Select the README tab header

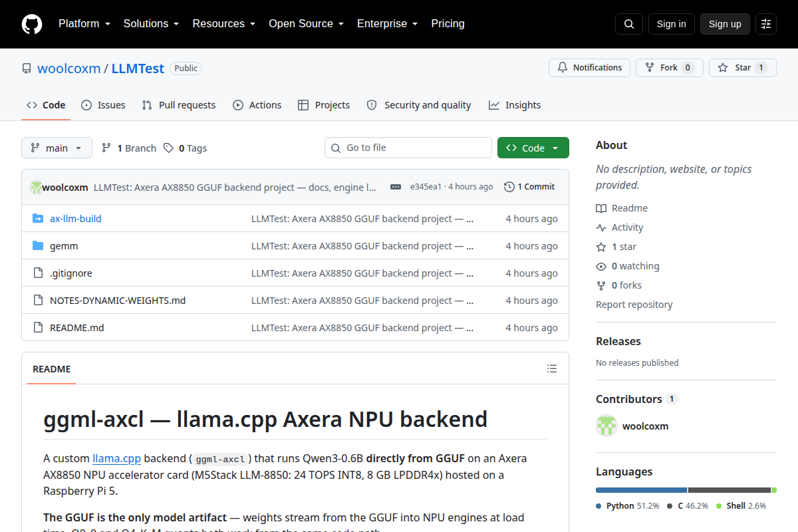[52, 369]
